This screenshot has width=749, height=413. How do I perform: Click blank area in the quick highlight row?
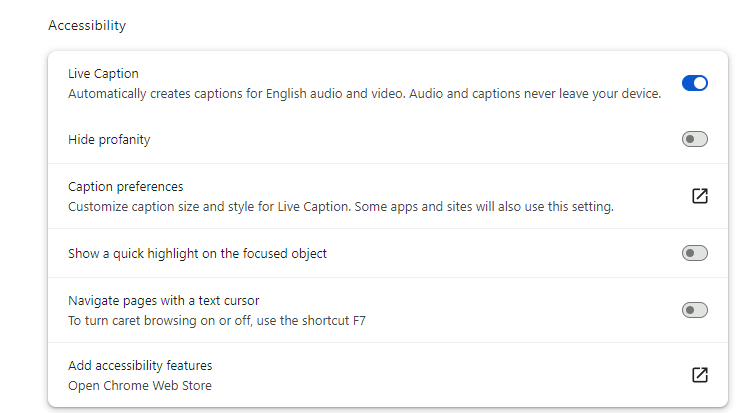[500, 253]
